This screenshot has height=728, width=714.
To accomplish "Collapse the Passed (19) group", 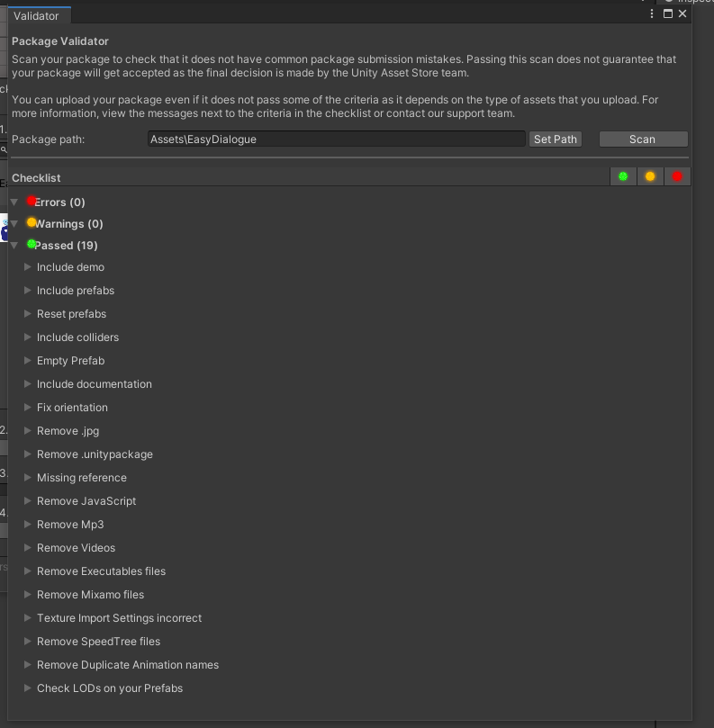I will click(x=14, y=246).
